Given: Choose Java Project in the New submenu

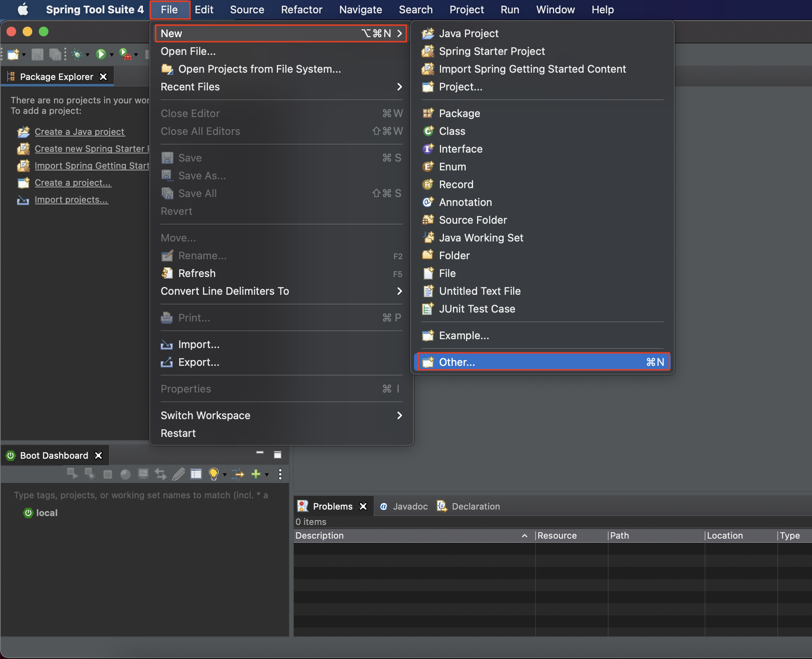Looking at the screenshot, I should pos(542,34).
